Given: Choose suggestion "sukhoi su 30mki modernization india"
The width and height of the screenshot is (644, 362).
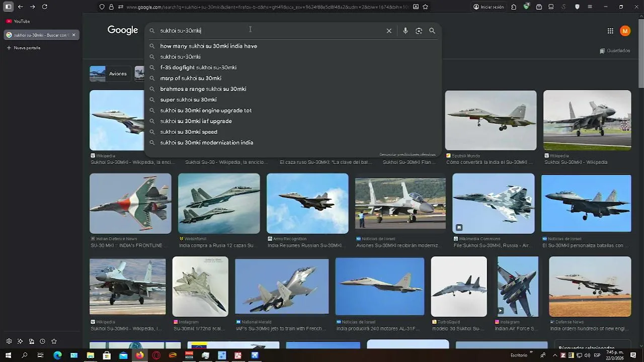Looking at the screenshot, I should [x=293, y=143].
